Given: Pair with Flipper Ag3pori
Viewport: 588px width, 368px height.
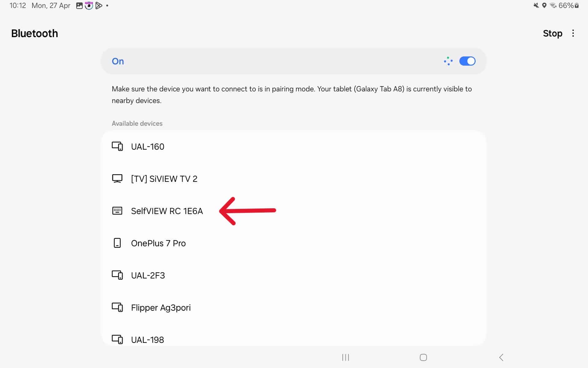Looking at the screenshot, I should point(161,308).
